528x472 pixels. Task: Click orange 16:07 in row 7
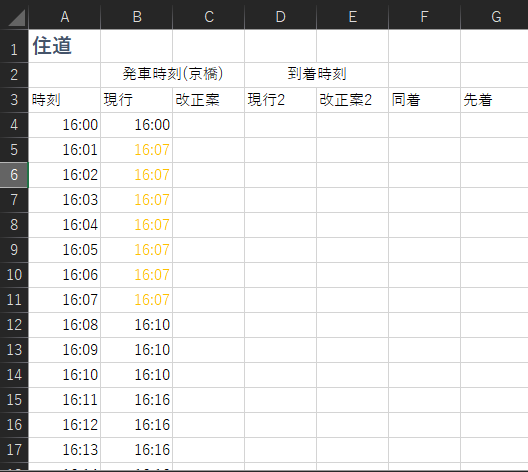(137, 200)
